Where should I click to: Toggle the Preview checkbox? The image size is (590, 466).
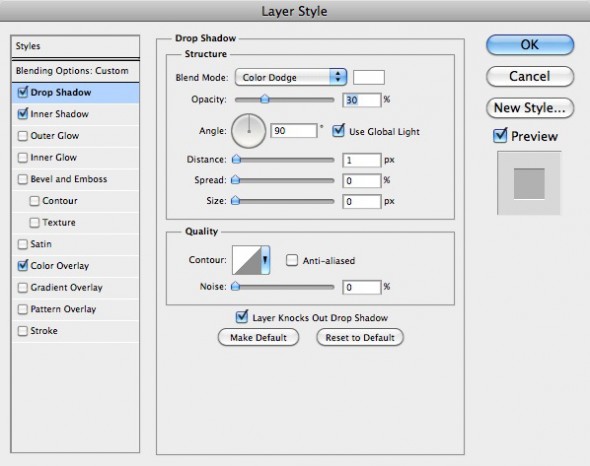pos(500,136)
